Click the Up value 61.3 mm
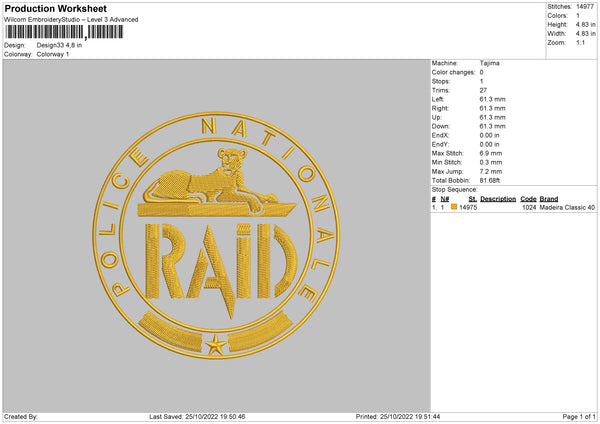 [492, 117]
